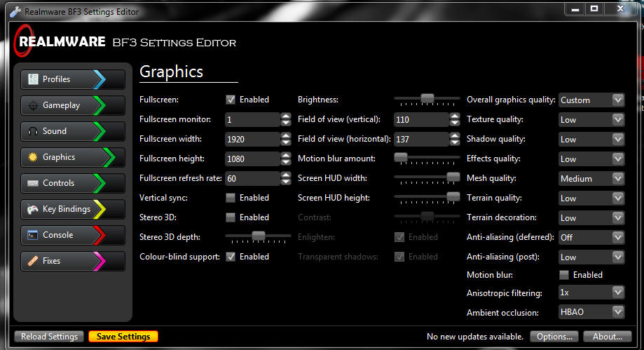Open the Terrain decoration dropdown
Image resolution: width=644 pixels, height=350 pixels.
tap(591, 218)
